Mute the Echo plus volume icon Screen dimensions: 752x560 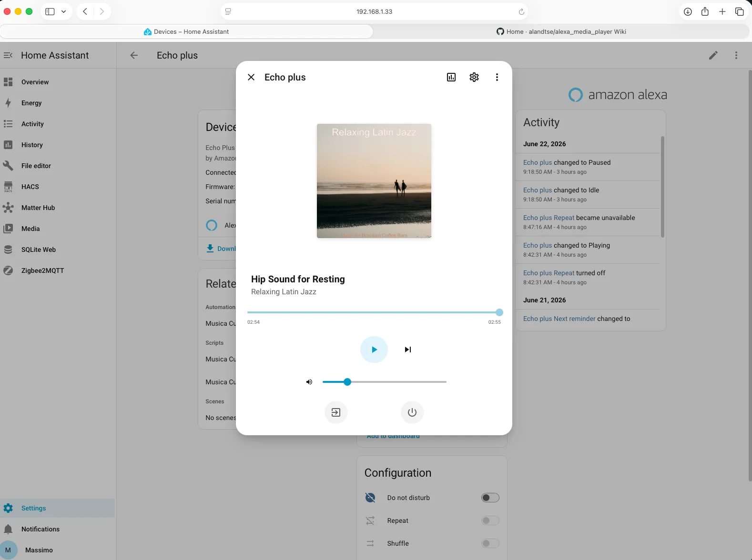(309, 382)
